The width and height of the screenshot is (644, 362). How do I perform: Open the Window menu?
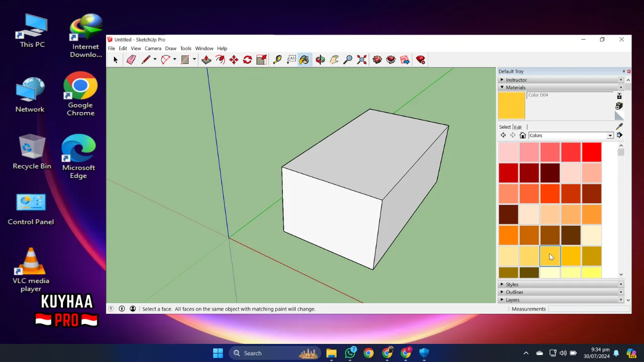[x=204, y=48]
